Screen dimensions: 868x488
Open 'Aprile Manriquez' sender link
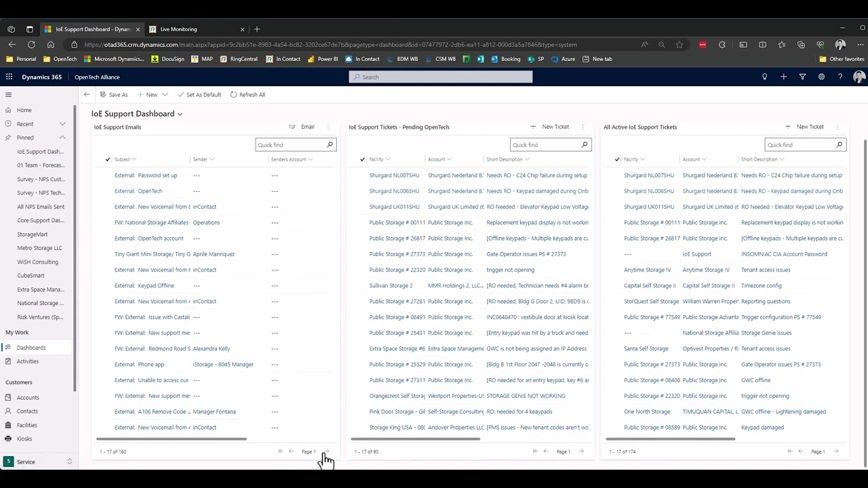(214, 254)
